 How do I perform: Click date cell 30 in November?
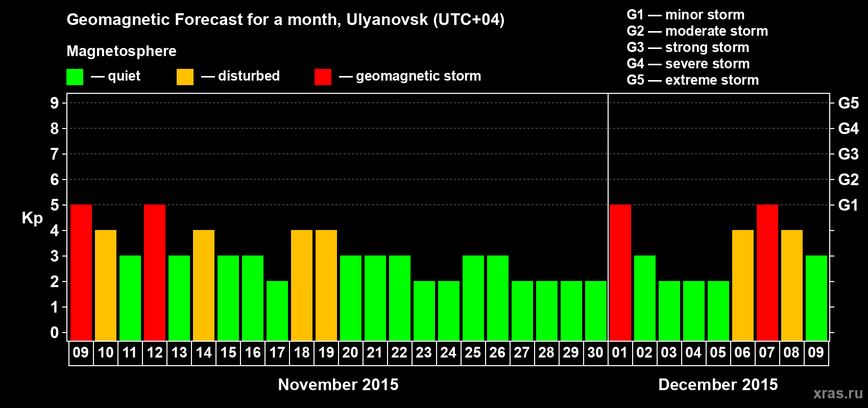596,353
